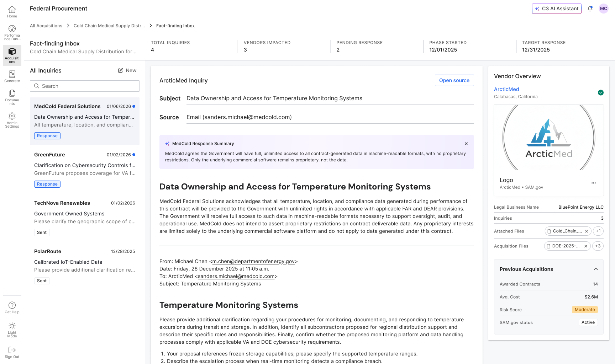
Task: Click Cold Chain Medical Supply breadcrumb
Action: point(109,26)
